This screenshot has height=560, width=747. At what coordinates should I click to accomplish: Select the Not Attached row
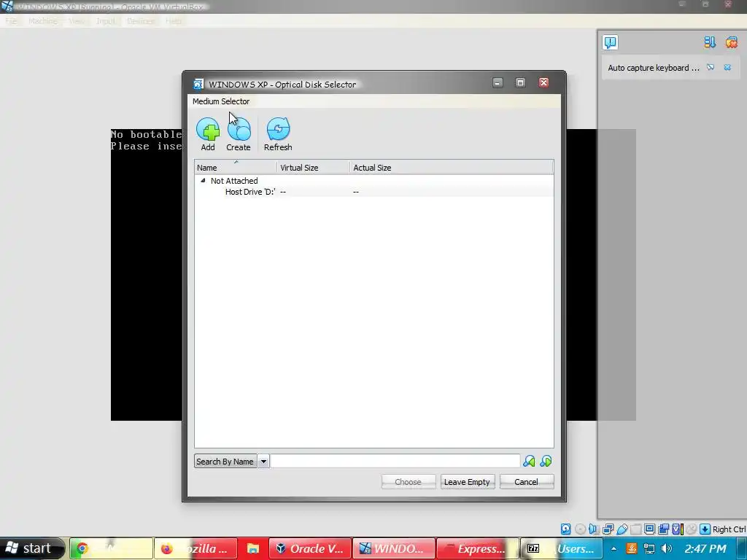[374, 181]
